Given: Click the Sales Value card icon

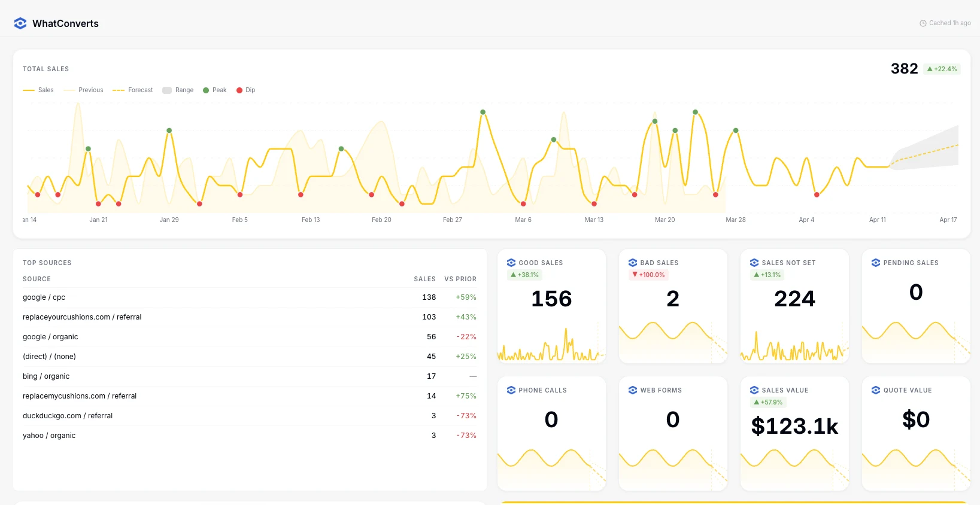Looking at the screenshot, I should [754, 390].
